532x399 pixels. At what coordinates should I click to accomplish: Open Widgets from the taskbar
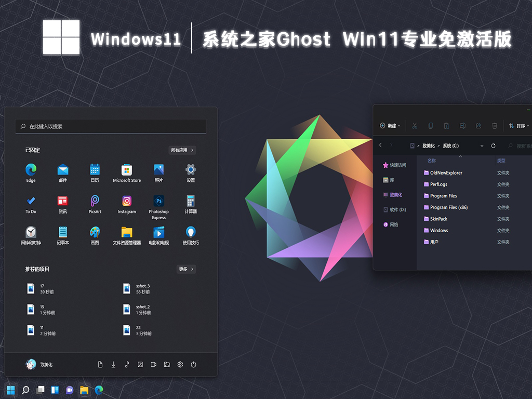tap(55, 390)
